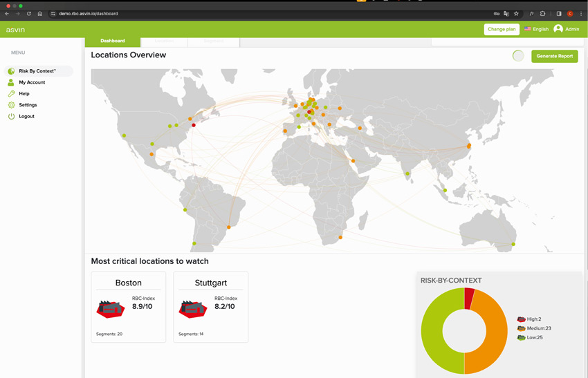Click the Admin user avatar icon
Viewport: 588px width, 378px height.
(558, 29)
